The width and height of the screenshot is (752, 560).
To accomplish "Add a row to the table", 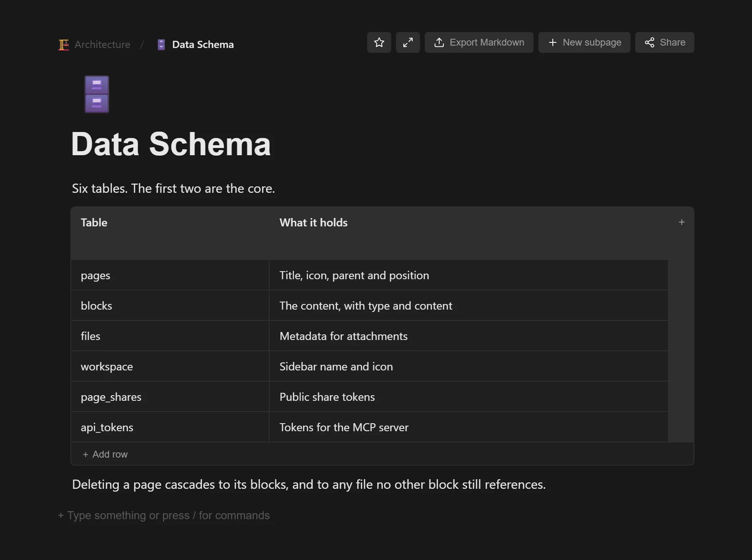I will [105, 454].
